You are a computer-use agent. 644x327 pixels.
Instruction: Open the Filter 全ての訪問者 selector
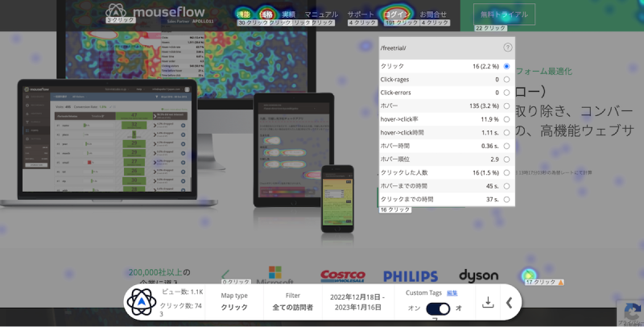tap(293, 301)
